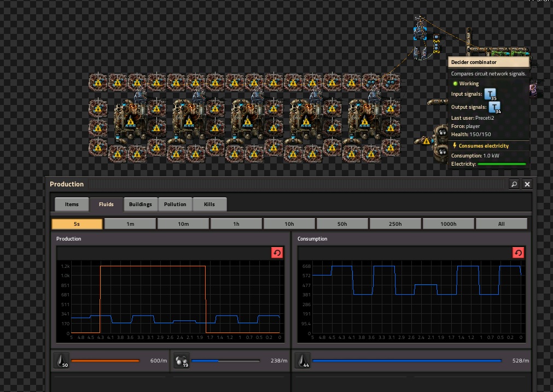The width and height of the screenshot is (553, 392).
Task: Open the search in Production window
Action: 514,184
